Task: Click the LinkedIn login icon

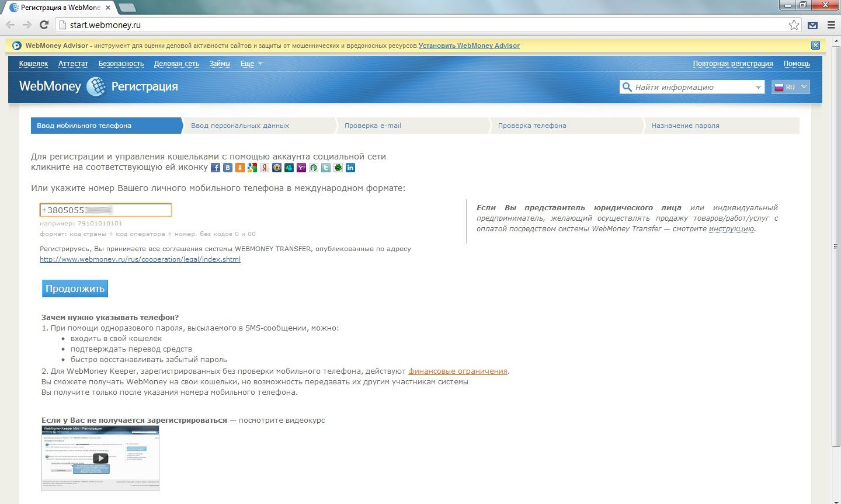Action: [350, 168]
